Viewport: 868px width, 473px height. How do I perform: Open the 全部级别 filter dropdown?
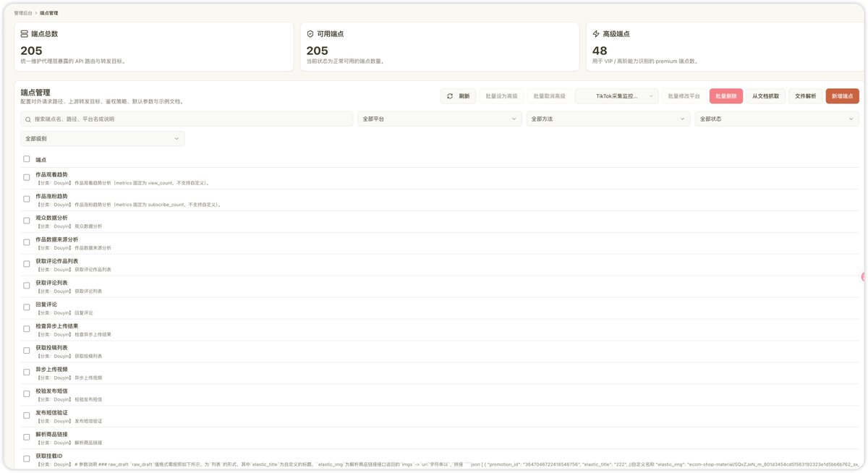click(103, 138)
